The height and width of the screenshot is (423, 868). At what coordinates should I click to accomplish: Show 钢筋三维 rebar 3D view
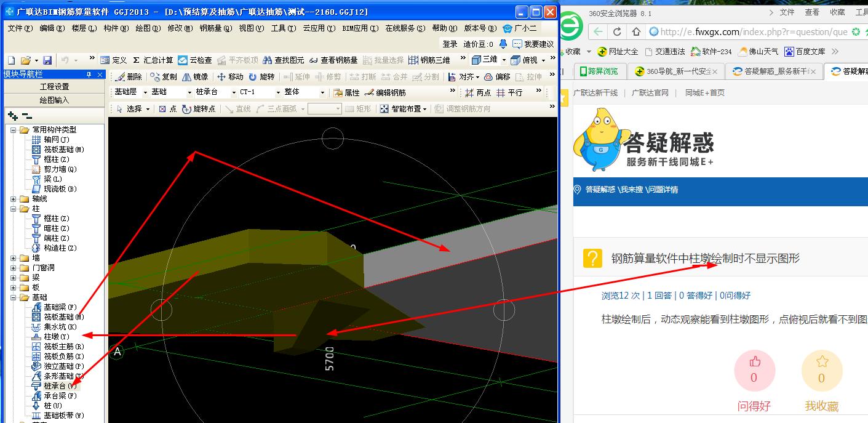pos(429,60)
